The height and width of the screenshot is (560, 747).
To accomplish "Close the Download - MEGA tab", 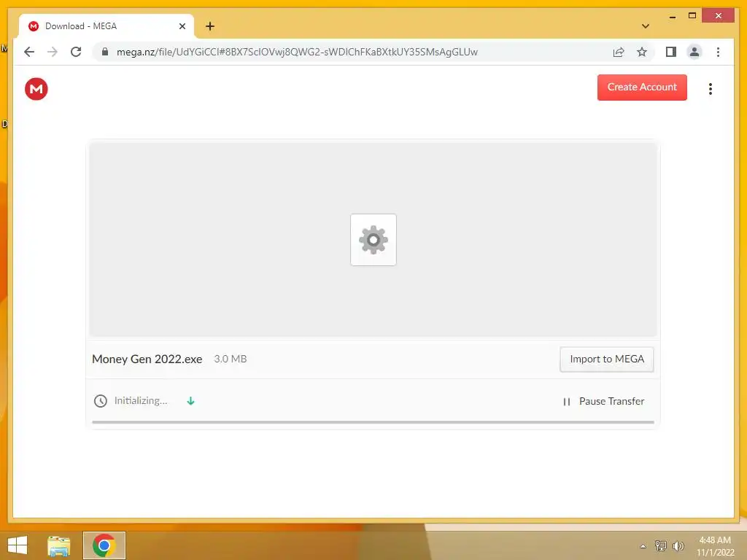I will (x=182, y=26).
